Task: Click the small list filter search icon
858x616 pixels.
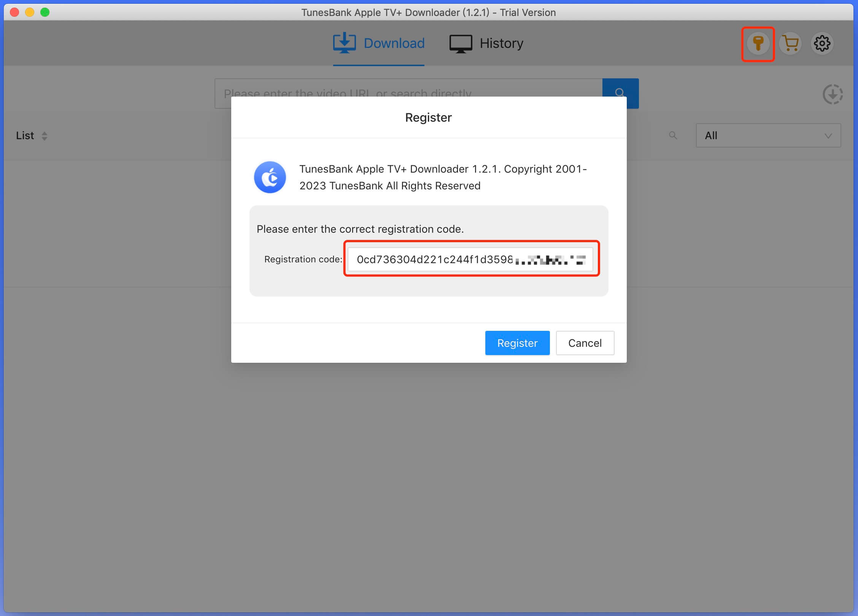Action: [673, 135]
